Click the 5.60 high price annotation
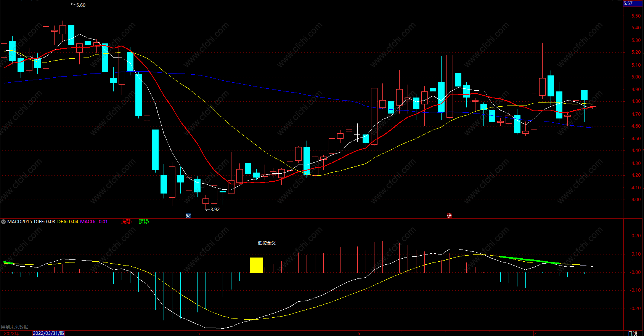Image resolution: width=644 pixels, height=336 pixels. coord(80,5)
